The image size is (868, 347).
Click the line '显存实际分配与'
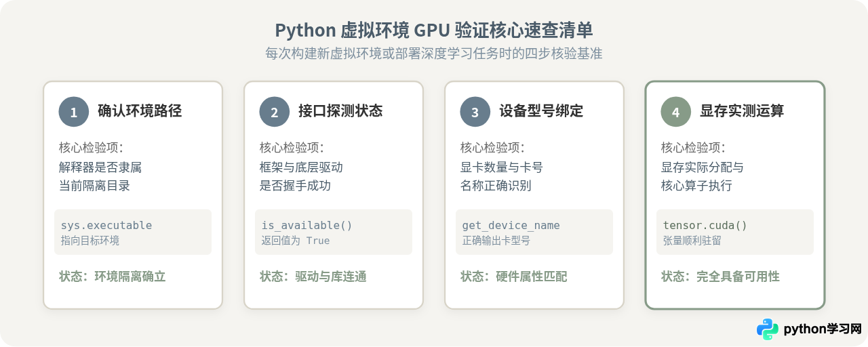(703, 167)
